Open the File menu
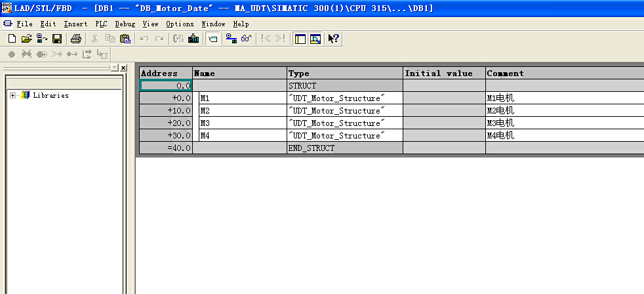 point(24,24)
